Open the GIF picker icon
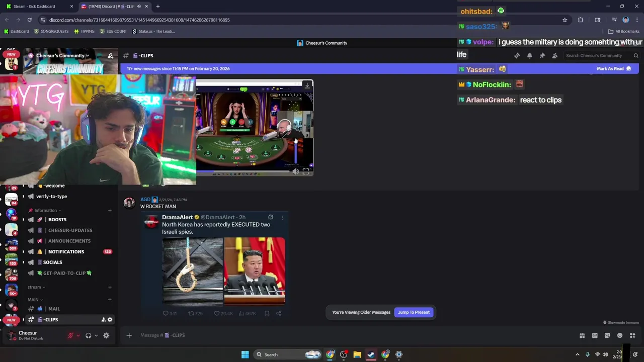This screenshot has height=362, width=644. coord(595,335)
